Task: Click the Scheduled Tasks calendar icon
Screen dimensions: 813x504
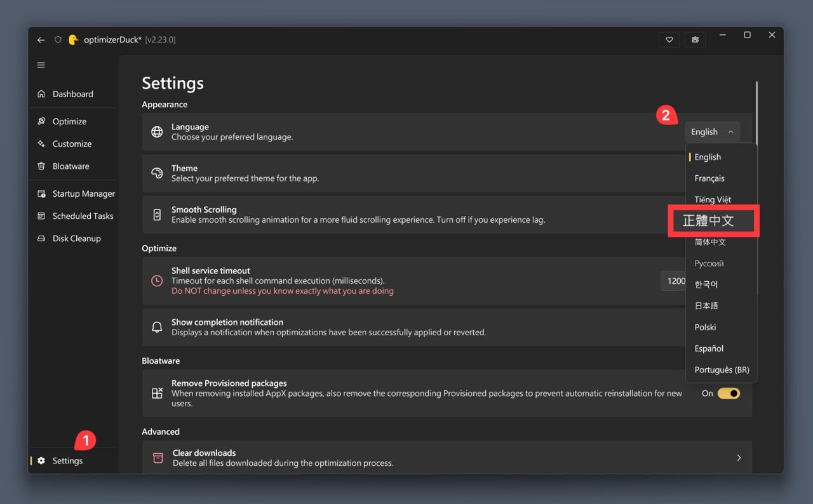Action: point(41,216)
